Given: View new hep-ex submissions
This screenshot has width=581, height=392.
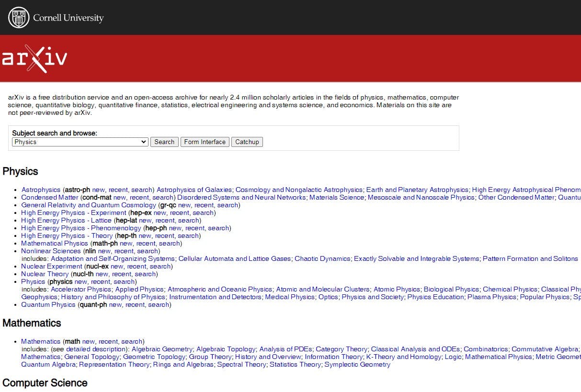Looking at the screenshot, I should [x=160, y=213].
